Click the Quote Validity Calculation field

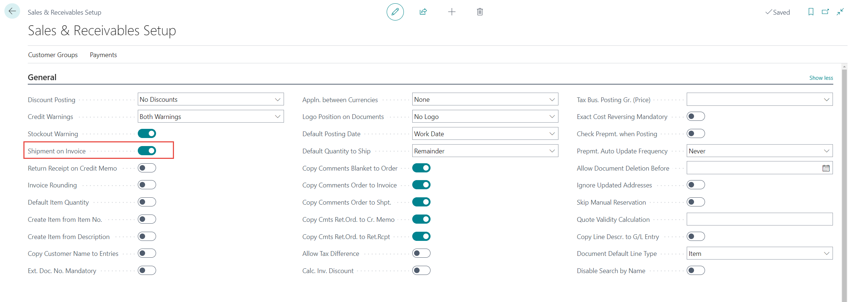click(x=759, y=219)
